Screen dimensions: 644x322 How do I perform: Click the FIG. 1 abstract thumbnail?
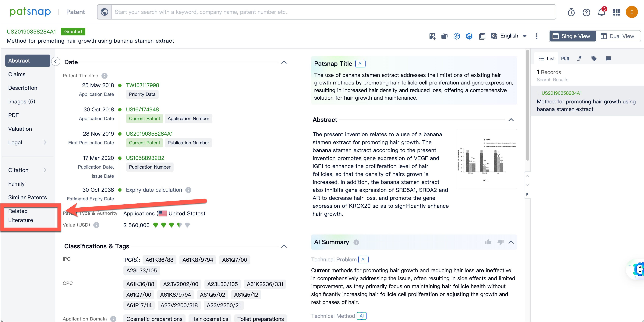point(487,159)
